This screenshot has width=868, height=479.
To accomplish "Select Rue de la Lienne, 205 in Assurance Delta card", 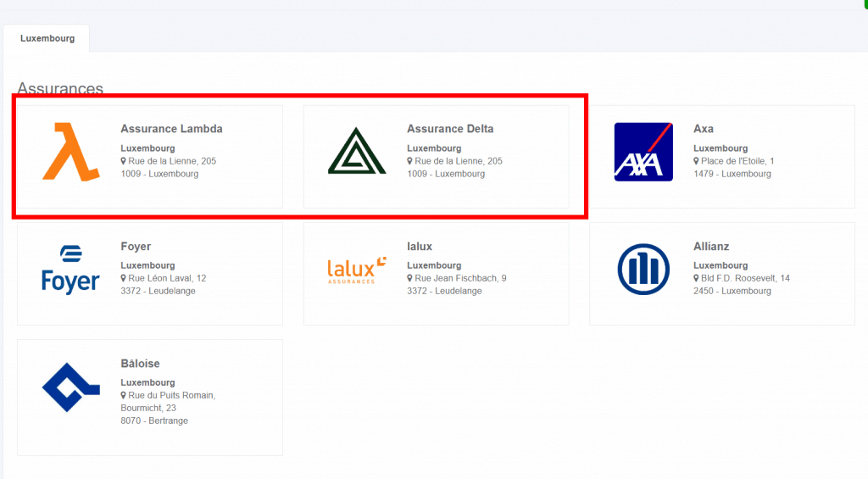I will tap(459, 161).
